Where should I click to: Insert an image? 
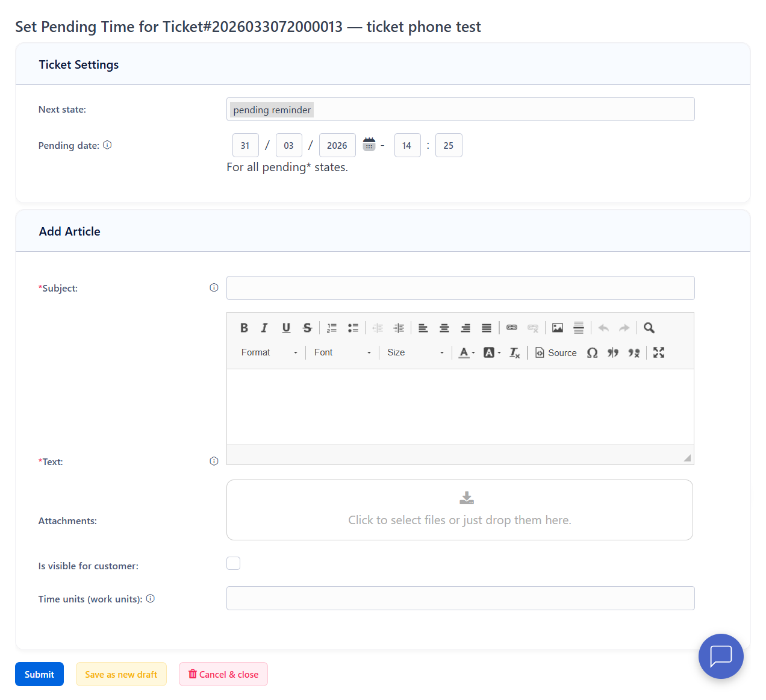558,328
